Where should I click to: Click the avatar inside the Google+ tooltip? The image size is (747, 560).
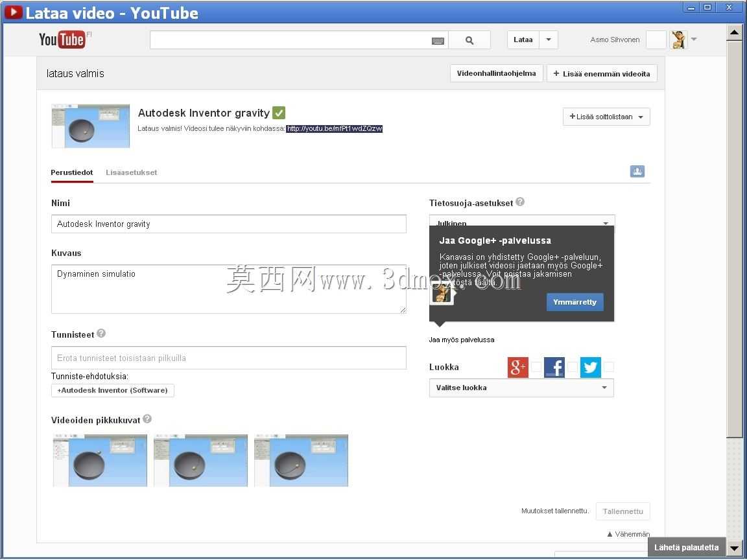pos(442,294)
